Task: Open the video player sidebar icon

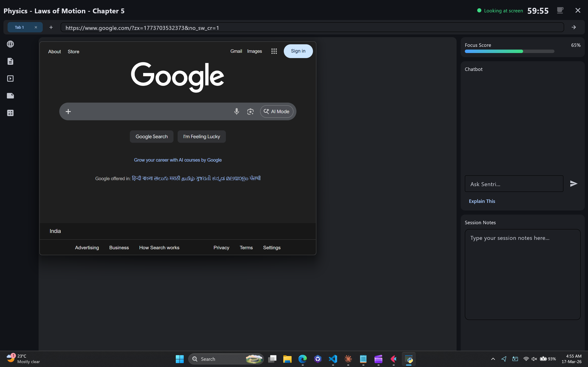Action: pyautogui.click(x=10, y=78)
